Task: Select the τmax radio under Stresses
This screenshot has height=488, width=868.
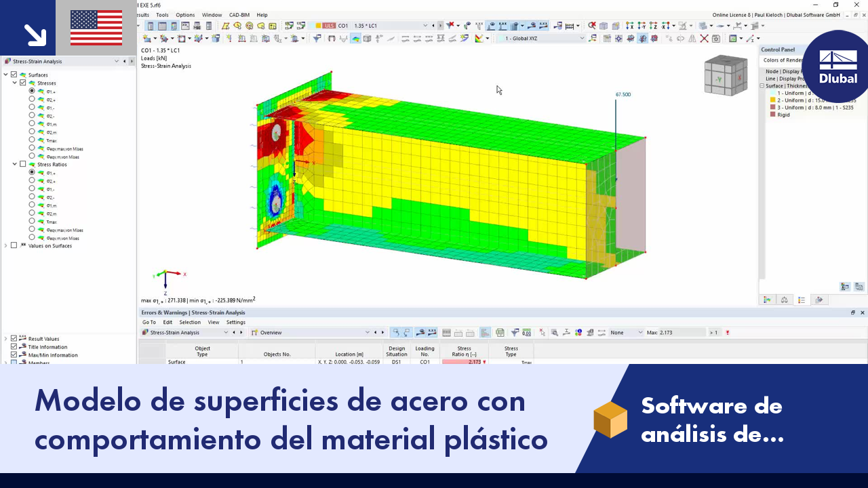Action: coord(32,140)
